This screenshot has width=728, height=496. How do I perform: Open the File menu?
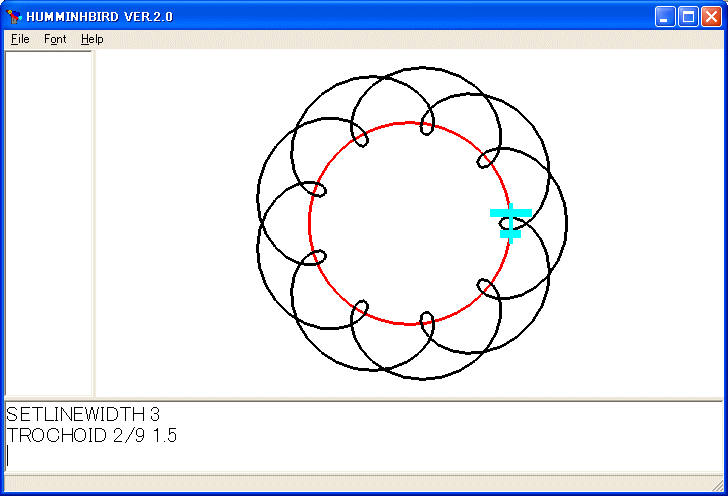pyautogui.click(x=20, y=39)
